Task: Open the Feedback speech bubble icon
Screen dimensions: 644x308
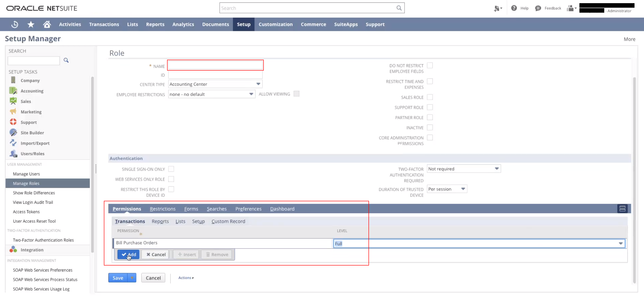Action: [x=538, y=8]
